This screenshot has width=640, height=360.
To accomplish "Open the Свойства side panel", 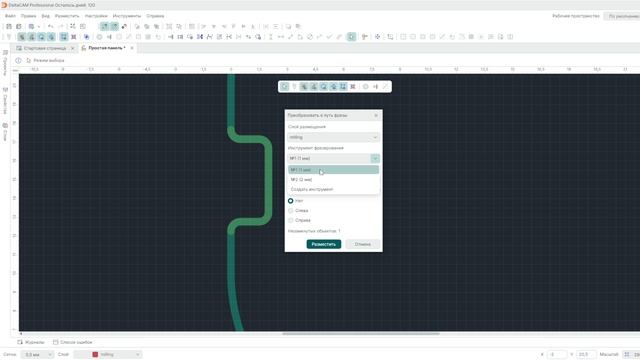I will click(5, 100).
